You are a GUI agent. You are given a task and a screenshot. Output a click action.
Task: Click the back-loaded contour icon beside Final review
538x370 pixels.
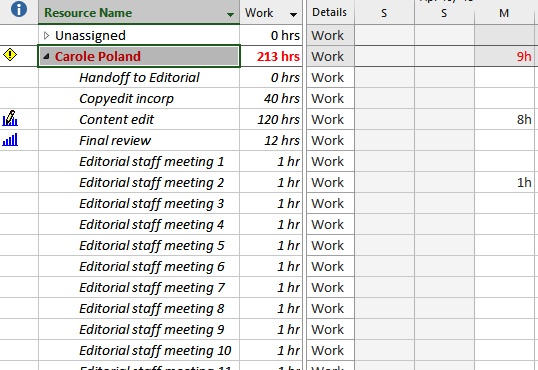pyautogui.click(x=10, y=140)
